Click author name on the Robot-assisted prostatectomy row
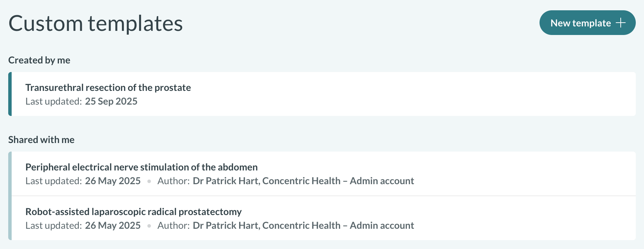The width and height of the screenshot is (644, 249). (x=303, y=226)
